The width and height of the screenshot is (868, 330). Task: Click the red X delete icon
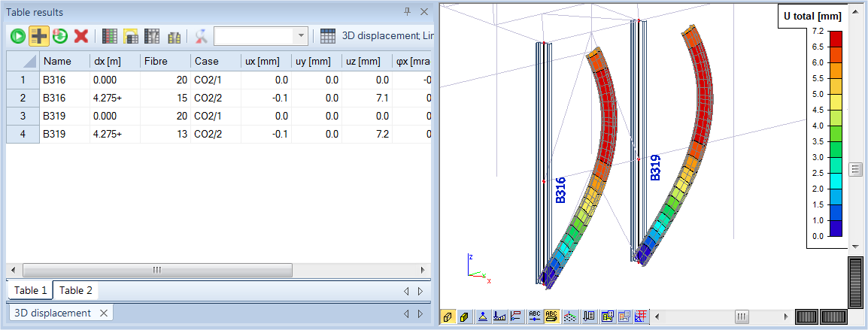tap(80, 35)
